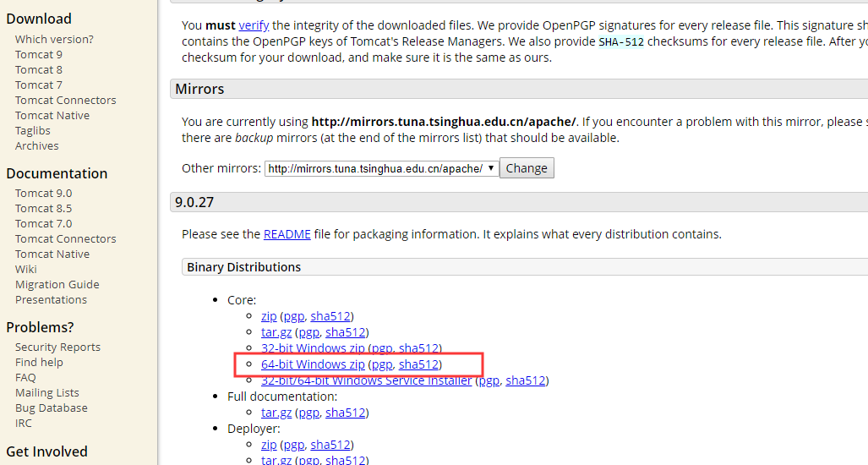The image size is (868, 465).
Task: Open the Migration Guide link
Action: coord(57,285)
